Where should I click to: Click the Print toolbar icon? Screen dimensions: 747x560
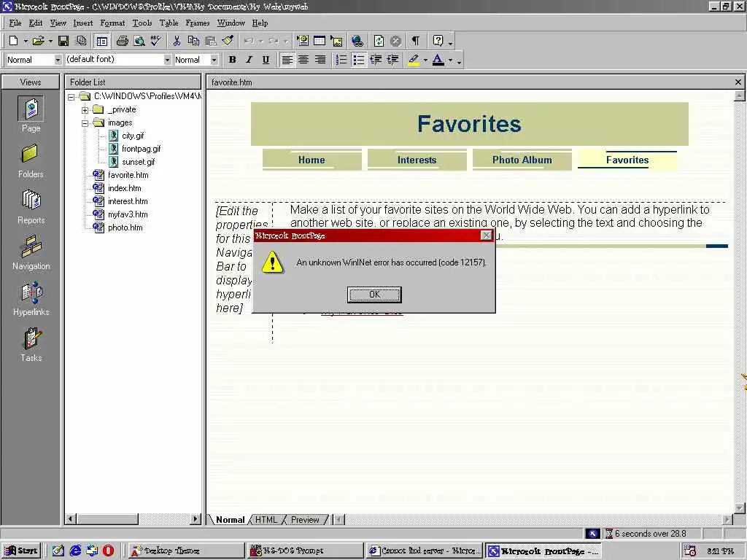click(x=122, y=41)
